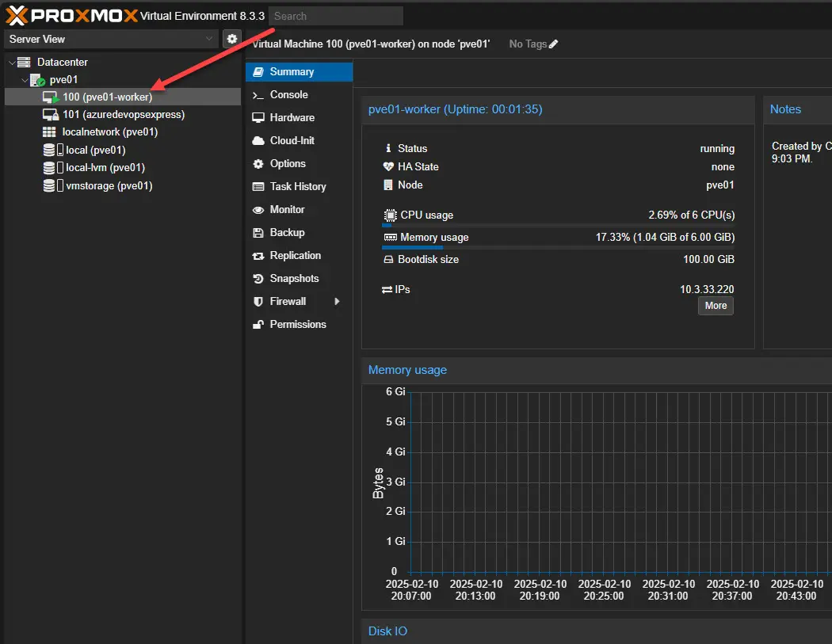This screenshot has width=832, height=644.
Task: Open the Options menu item
Action: [x=287, y=164]
